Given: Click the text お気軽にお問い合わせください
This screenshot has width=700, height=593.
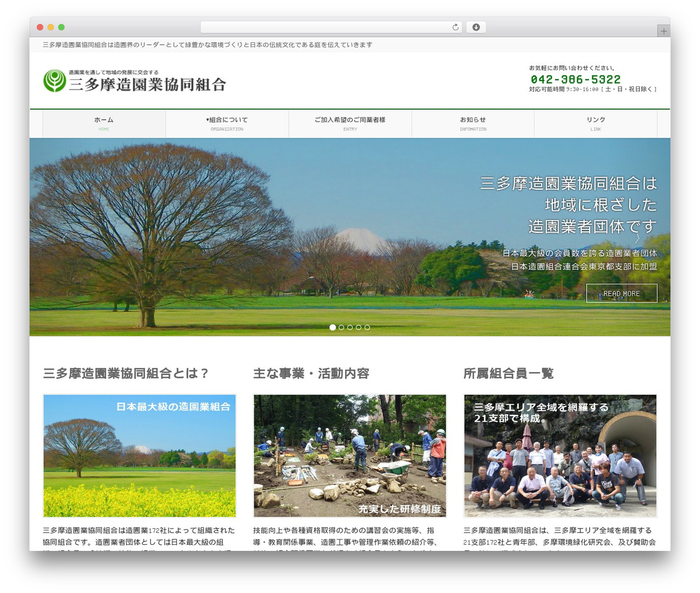Looking at the screenshot, I should [x=572, y=68].
